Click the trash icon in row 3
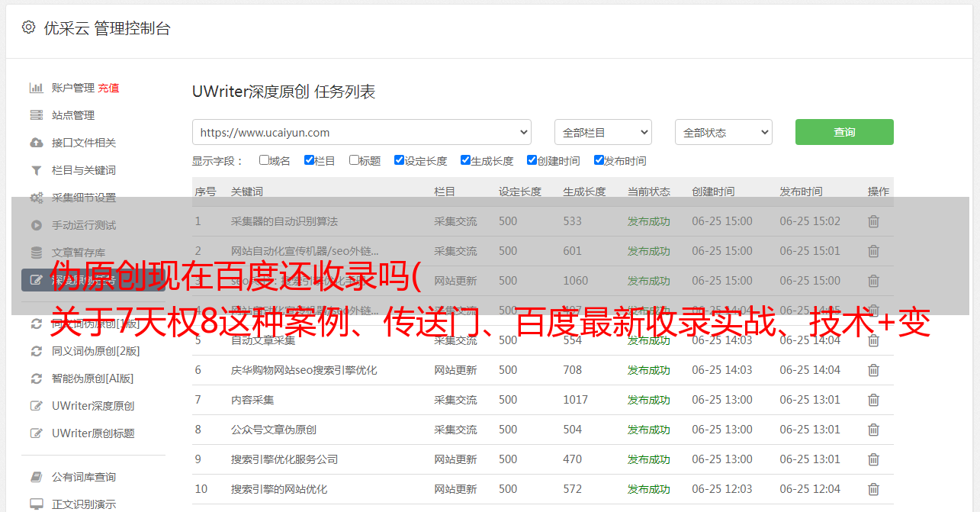The height and width of the screenshot is (512, 980). [x=873, y=281]
